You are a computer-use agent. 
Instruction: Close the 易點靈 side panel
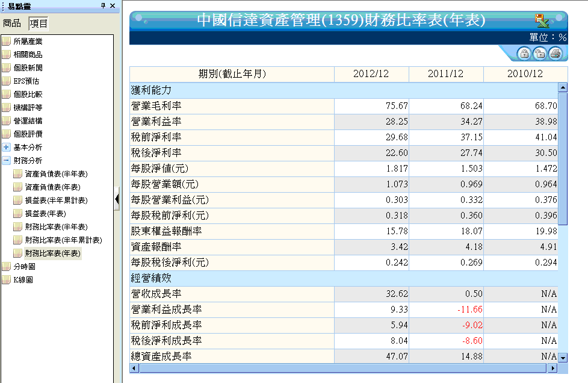coord(113,5)
